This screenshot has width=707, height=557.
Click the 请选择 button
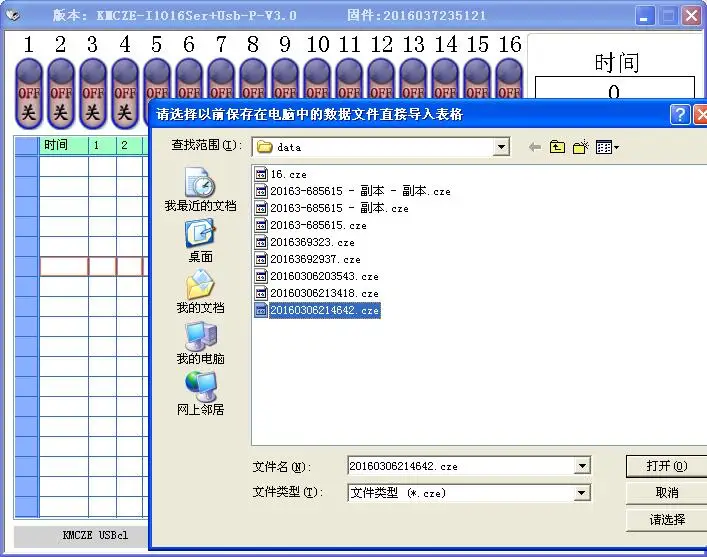666,520
